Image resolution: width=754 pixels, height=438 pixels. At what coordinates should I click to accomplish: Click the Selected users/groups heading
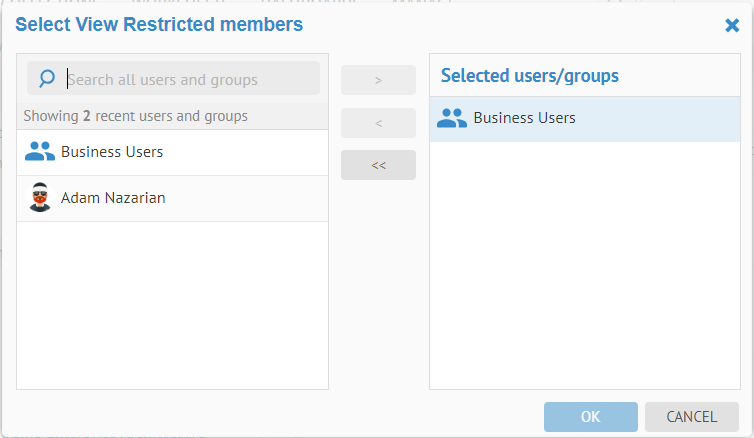[x=530, y=76]
